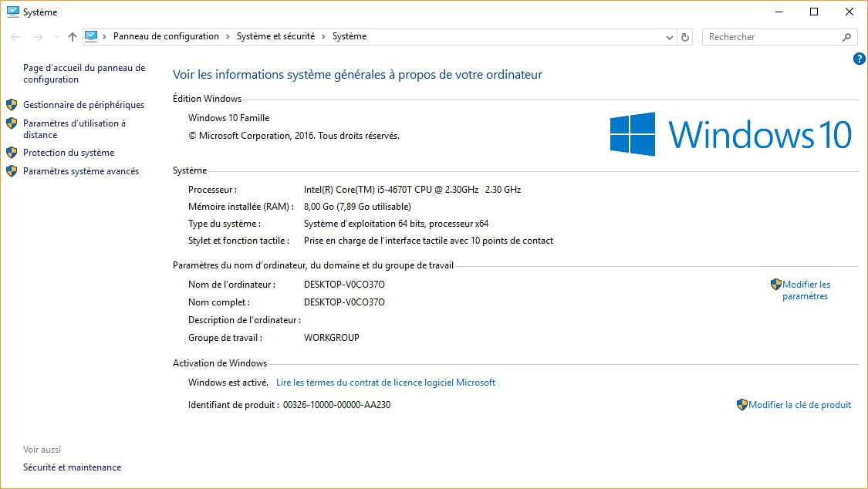Click shield icon next to Modifier la clé de produit
The height and width of the screenshot is (489, 868).
(742, 405)
